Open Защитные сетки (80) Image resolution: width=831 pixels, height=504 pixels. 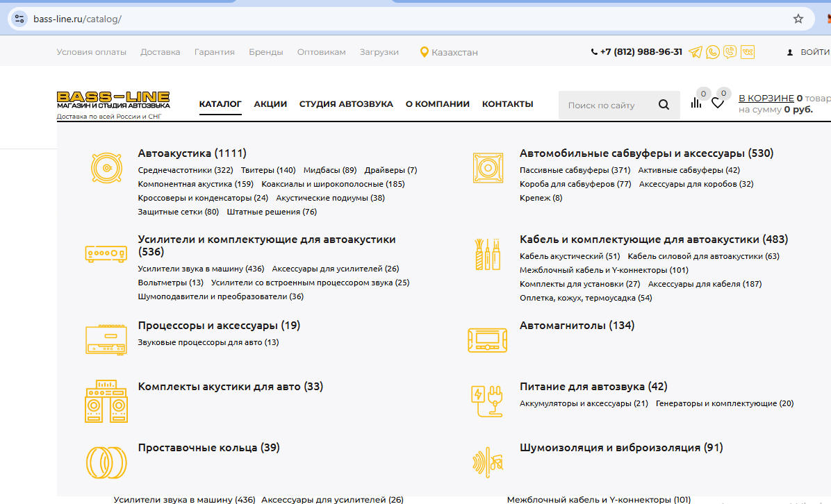tap(179, 211)
